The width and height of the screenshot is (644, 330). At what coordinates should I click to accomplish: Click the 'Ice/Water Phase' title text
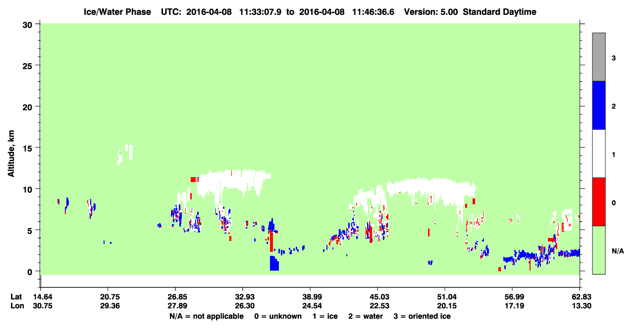117,12
